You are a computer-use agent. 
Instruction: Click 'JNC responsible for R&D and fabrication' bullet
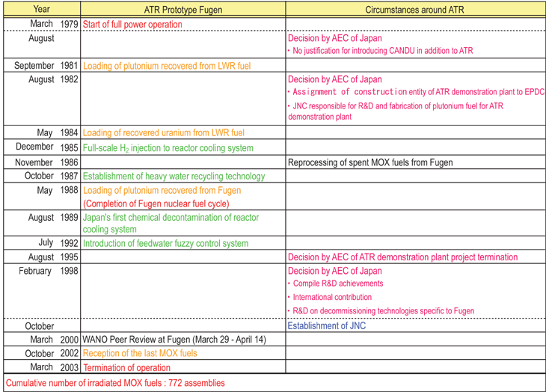(396, 111)
